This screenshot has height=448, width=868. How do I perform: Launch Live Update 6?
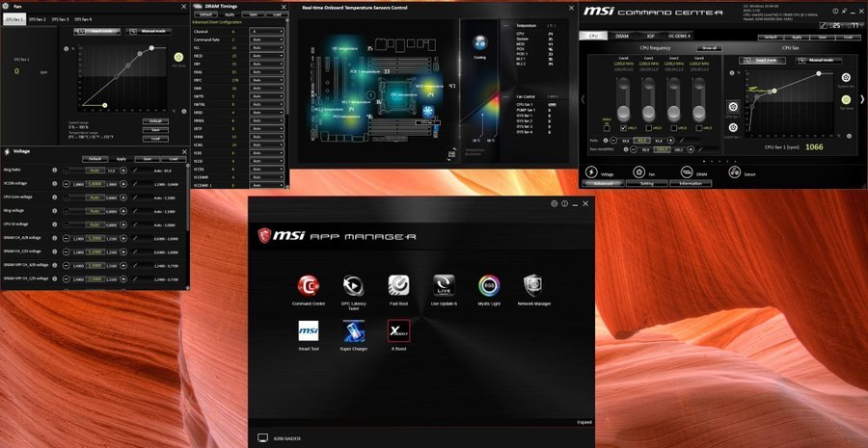444,286
